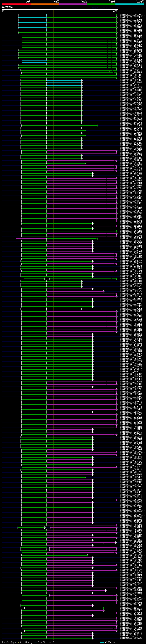Image resolution: width=146 pixels, height=644 pixels.
Task: Open hit UniRef100_Q710C3
Action: click(131, 32)
